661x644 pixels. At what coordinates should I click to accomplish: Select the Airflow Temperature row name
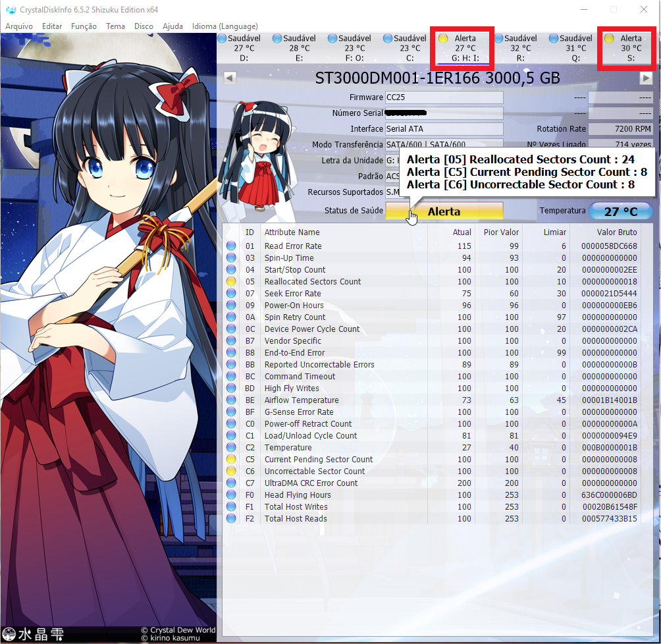click(302, 400)
